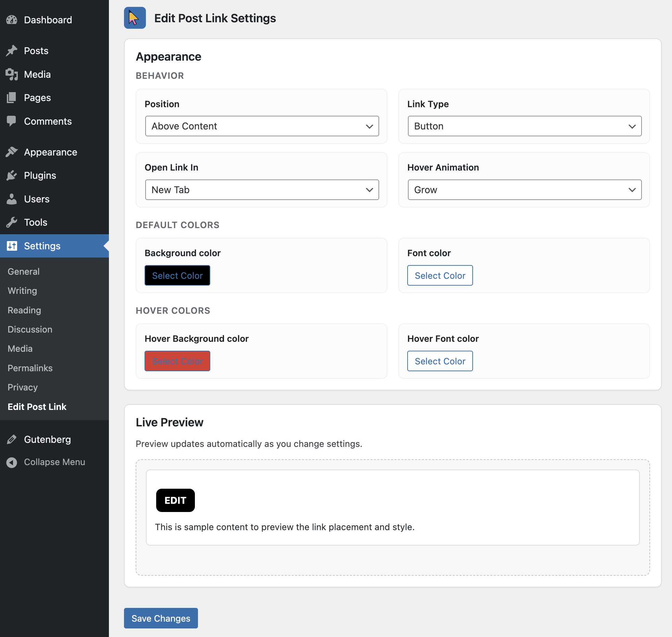Viewport: 672px width, 637px height.
Task: Click the Tools wrench icon
Action: click(12, 222)
